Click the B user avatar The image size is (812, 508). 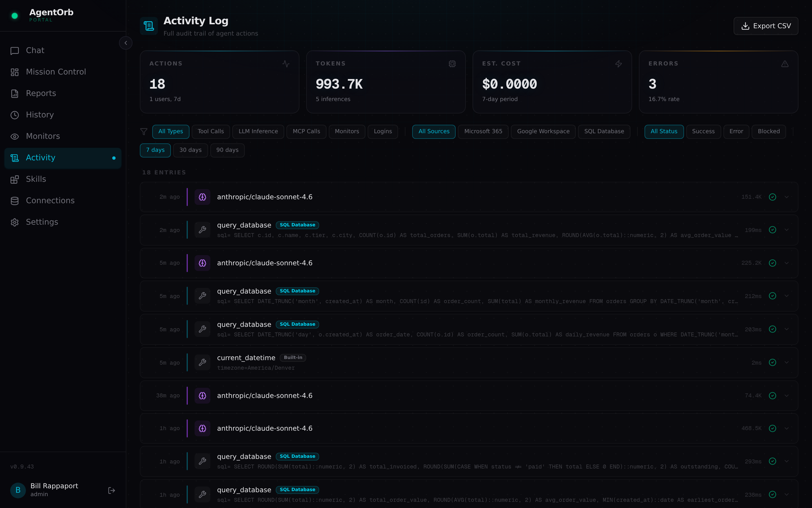[x=18, y=490]
